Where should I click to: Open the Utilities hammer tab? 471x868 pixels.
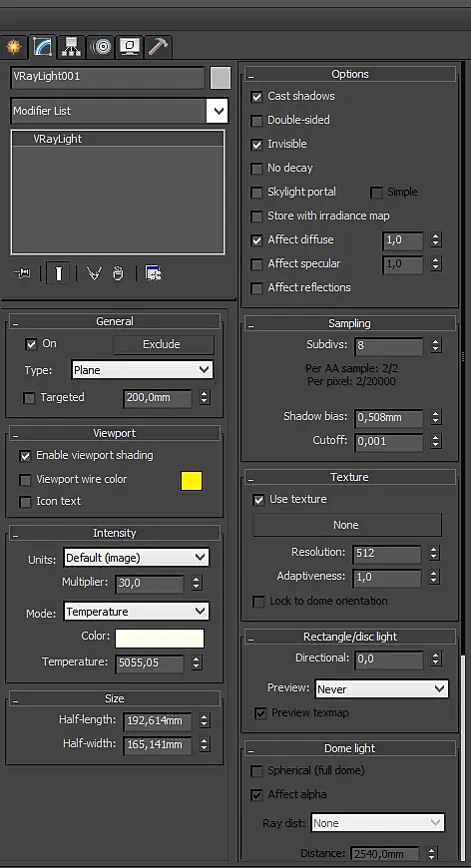pos(159,47)
